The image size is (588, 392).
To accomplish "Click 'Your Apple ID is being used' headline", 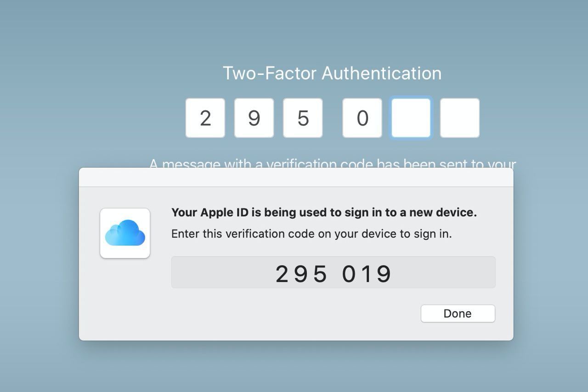I will [x=324, y=212].
